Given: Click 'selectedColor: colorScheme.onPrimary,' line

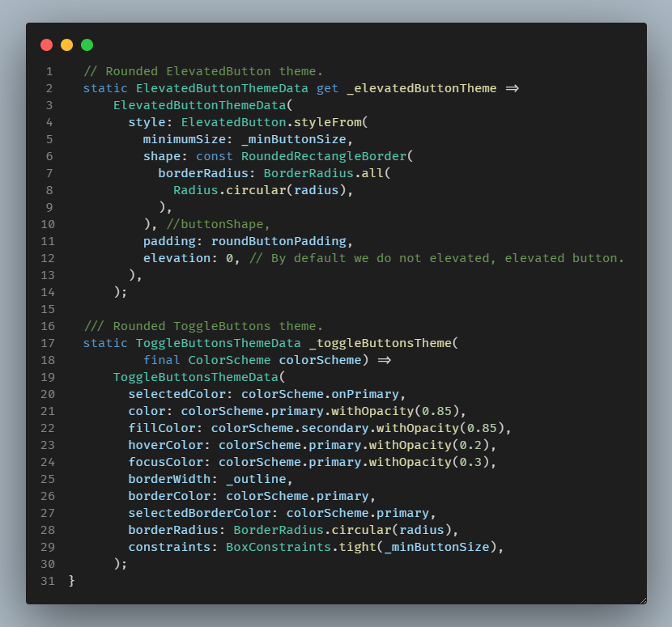Looking at the screenshot, I should click(267, 394).
